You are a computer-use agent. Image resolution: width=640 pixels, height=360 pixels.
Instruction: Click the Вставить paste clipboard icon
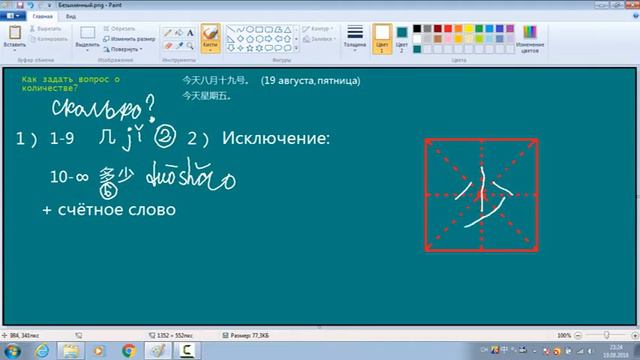tap(15, 32)
